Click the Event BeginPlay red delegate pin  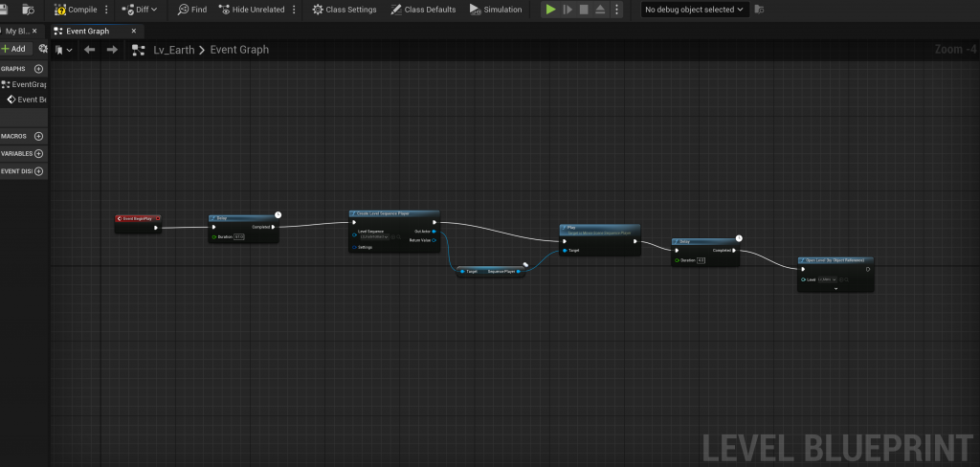click(158, 219)
